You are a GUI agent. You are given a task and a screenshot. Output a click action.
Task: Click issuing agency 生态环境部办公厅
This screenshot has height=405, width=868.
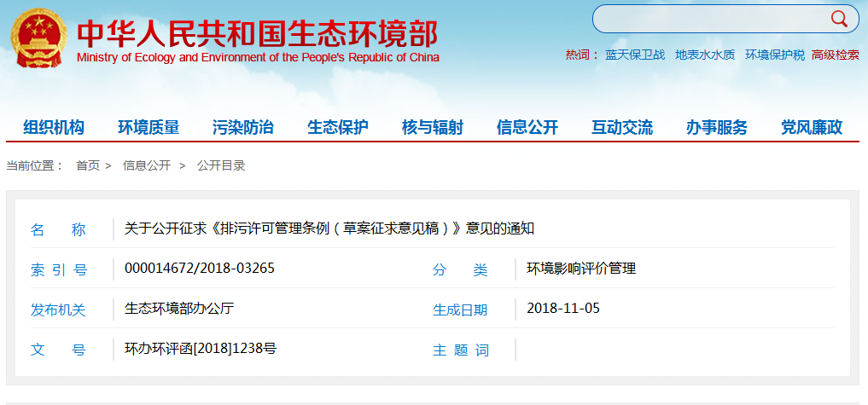[x=179, y=308]
